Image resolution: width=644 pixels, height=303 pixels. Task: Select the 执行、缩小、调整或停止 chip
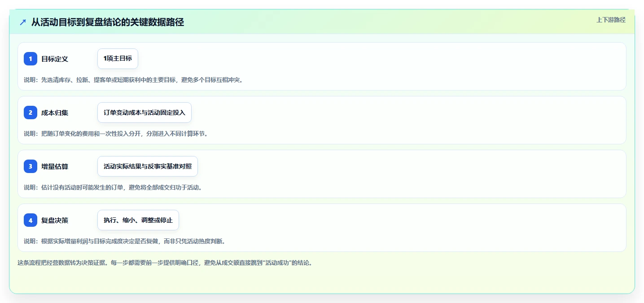[x=138, y=220]
